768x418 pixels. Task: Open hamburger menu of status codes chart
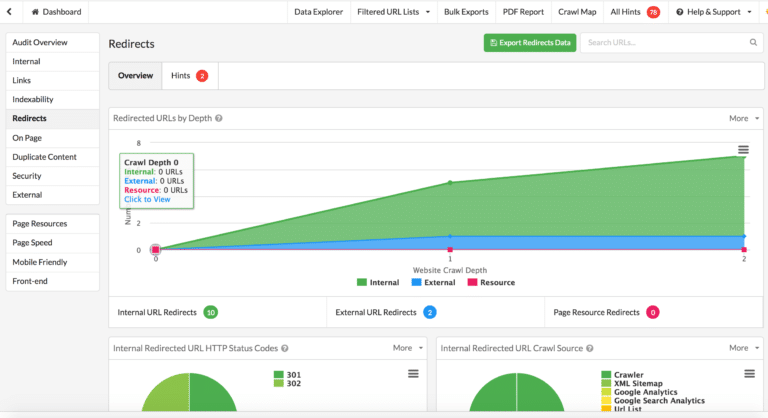coord(413,374)
